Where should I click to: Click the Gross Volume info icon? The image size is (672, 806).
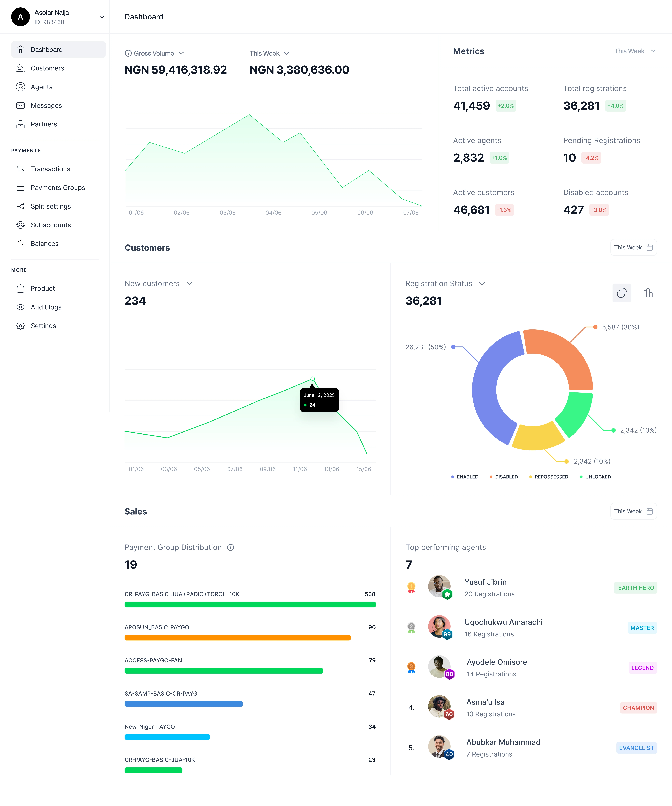(128, 53)
